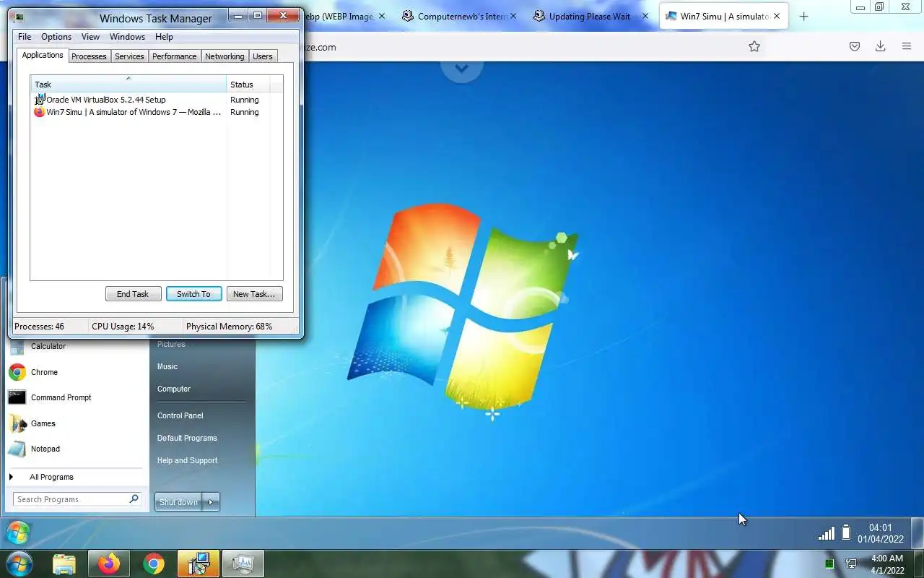Open the Windows menu in Task Manager
Screen dimensions: 924x578
[x=127, y=37]
